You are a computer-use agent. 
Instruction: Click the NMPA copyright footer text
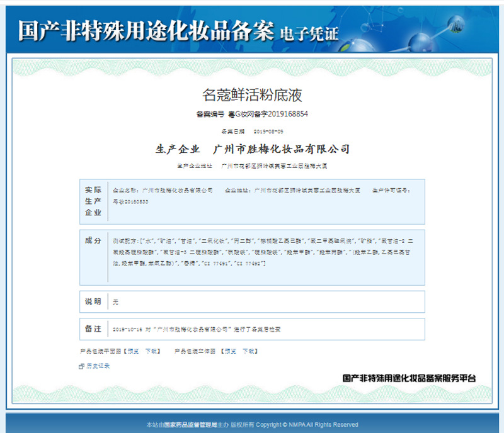pos(253,425)
